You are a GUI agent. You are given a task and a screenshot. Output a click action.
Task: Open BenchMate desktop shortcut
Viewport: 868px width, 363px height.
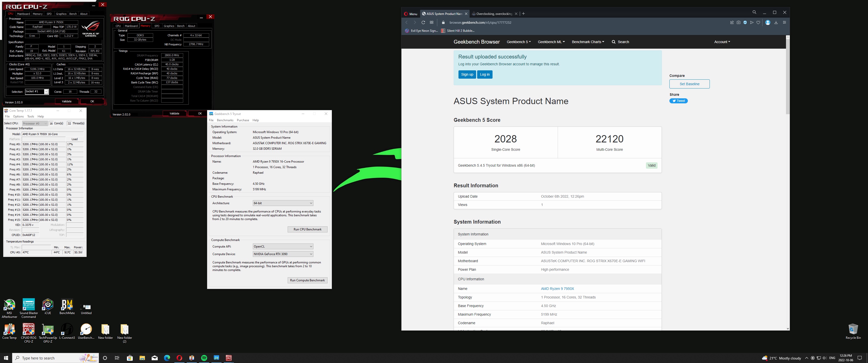pyautogui.click(x=67, y=307)
